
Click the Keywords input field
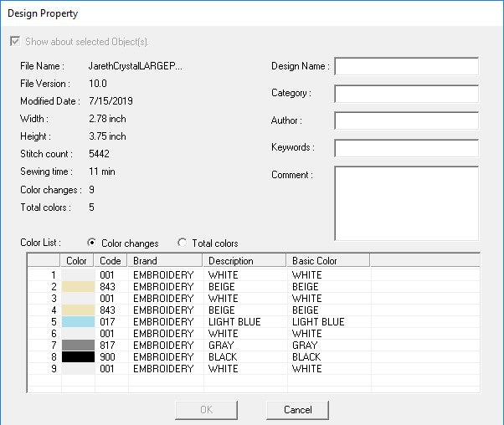point(406,148)
